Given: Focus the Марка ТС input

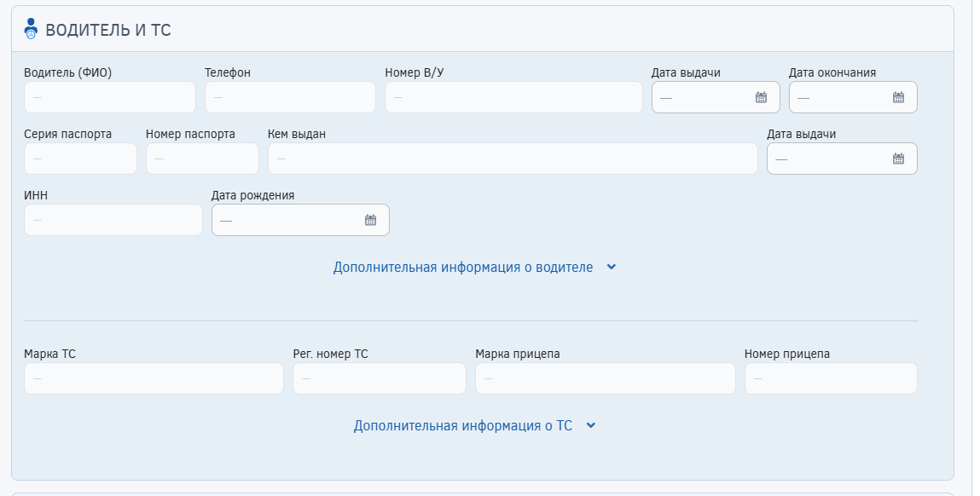Looking at the screenshot, I should pos(154,378).
